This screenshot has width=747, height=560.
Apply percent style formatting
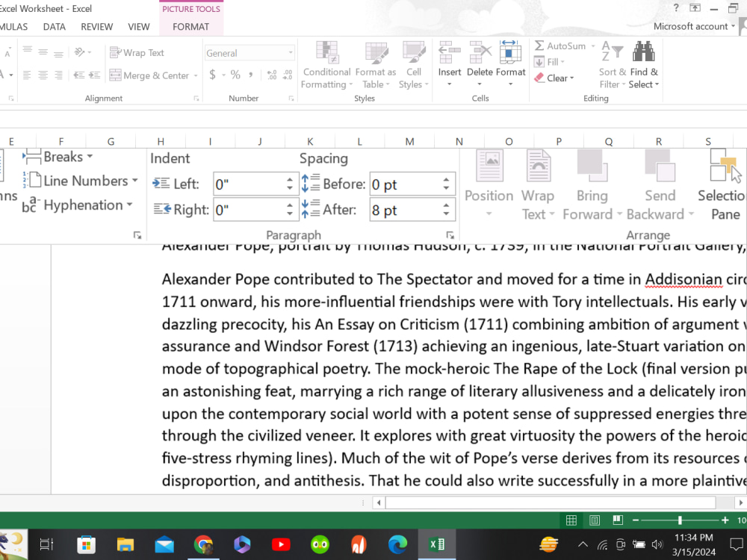coord(235,75)
